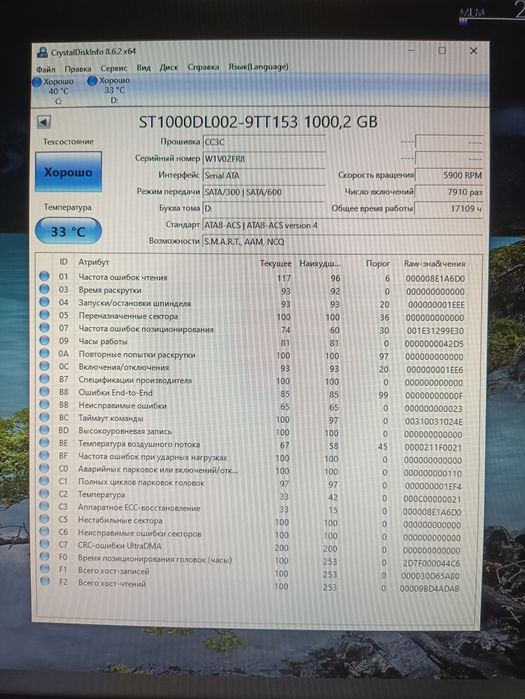
Task: Click status icon for Полных циклов парковок головок
Action: coord(44,481)
